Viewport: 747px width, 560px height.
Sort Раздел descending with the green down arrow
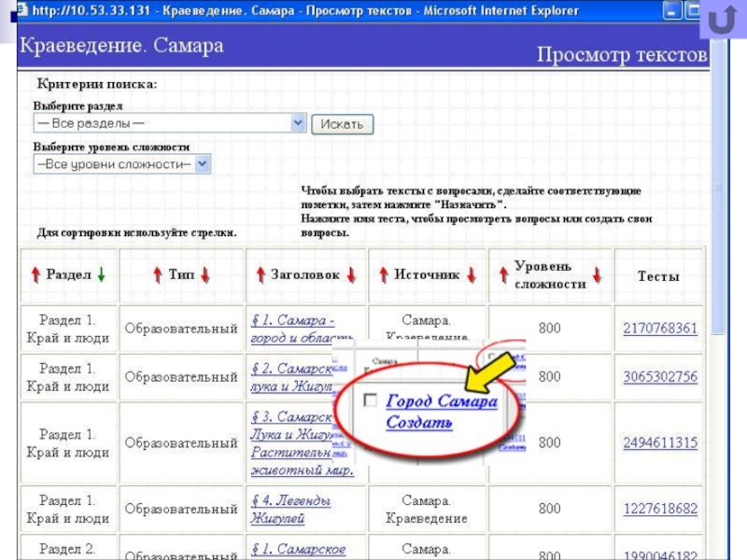click(x=101, y=275)
